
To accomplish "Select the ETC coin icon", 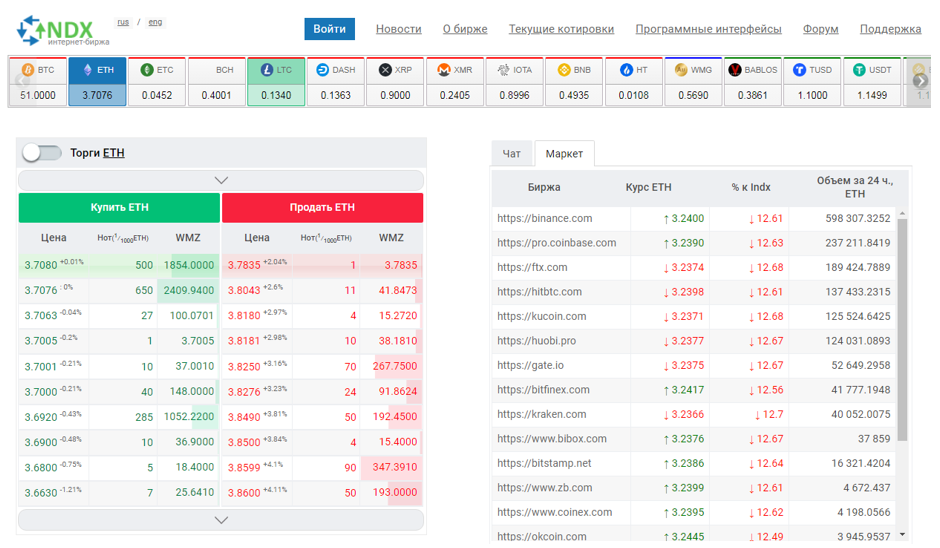I will click(x=147, y=70).
